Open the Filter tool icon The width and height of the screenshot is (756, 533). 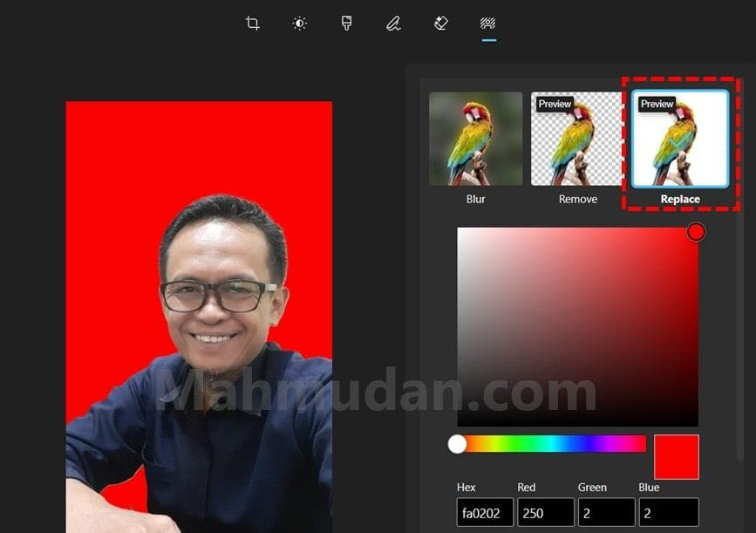[x=346, y=24]
